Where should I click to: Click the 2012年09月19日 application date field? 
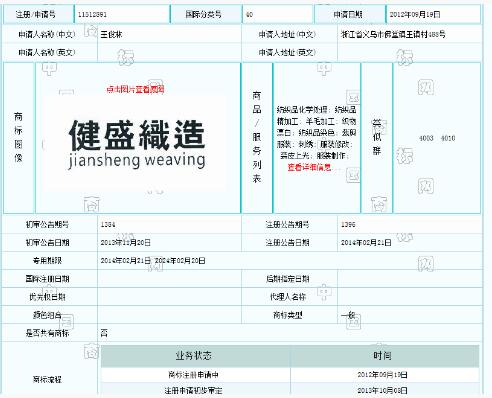click(x=433, y=15)
